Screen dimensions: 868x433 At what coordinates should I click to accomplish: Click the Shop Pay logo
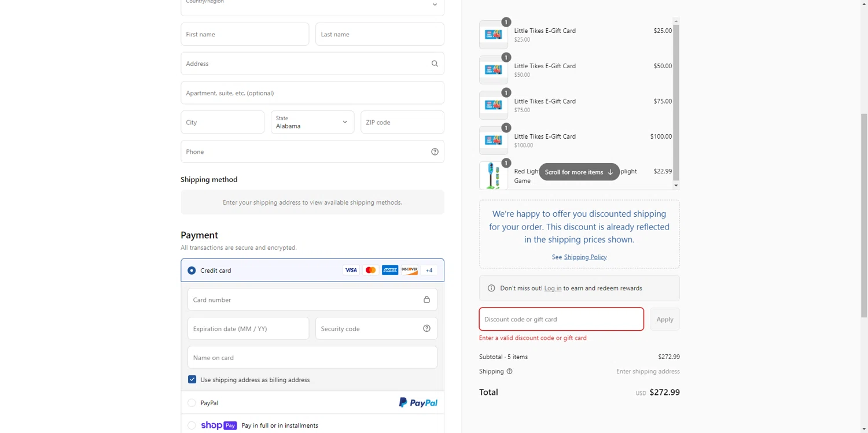tap(219, 425)
